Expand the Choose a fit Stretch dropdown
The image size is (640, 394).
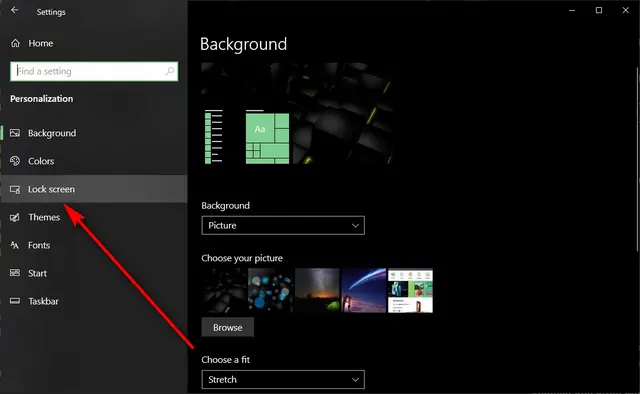coord(283,379)
